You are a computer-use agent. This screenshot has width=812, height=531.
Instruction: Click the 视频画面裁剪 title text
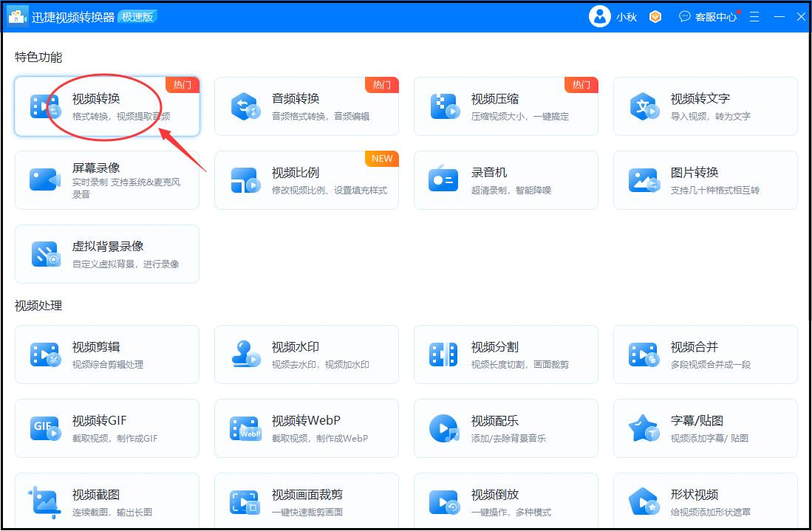click(307, 495)
